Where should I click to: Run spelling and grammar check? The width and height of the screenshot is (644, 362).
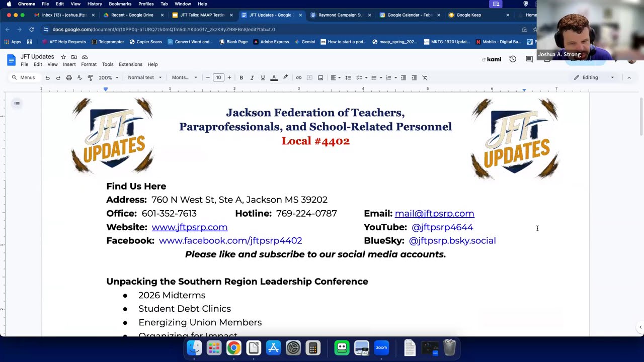coord(79,77)
